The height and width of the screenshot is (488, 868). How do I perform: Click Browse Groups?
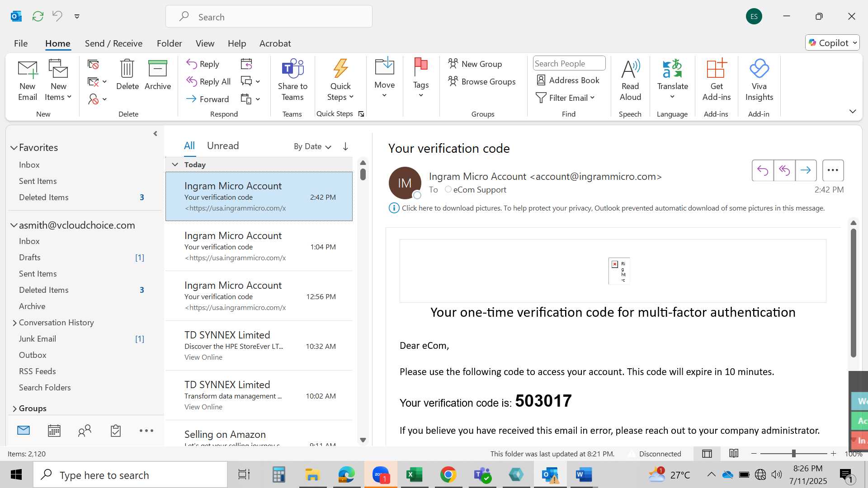[x=481, y=82]
